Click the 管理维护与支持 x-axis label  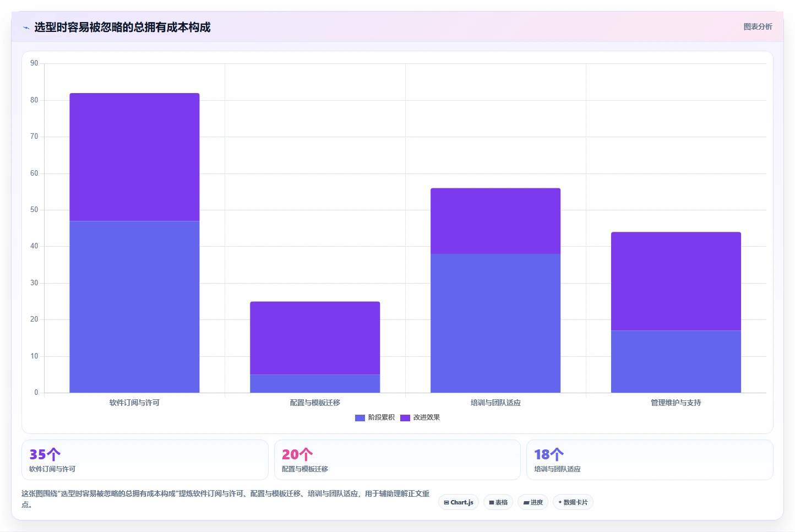(x=676, y=403)
